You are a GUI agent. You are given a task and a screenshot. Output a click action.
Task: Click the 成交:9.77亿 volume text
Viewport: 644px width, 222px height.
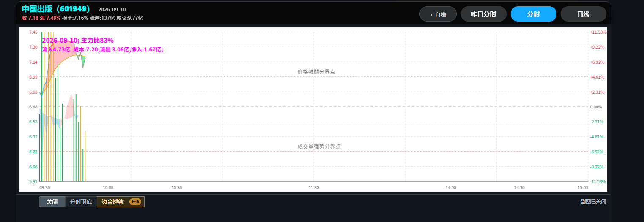pos(130,18)
